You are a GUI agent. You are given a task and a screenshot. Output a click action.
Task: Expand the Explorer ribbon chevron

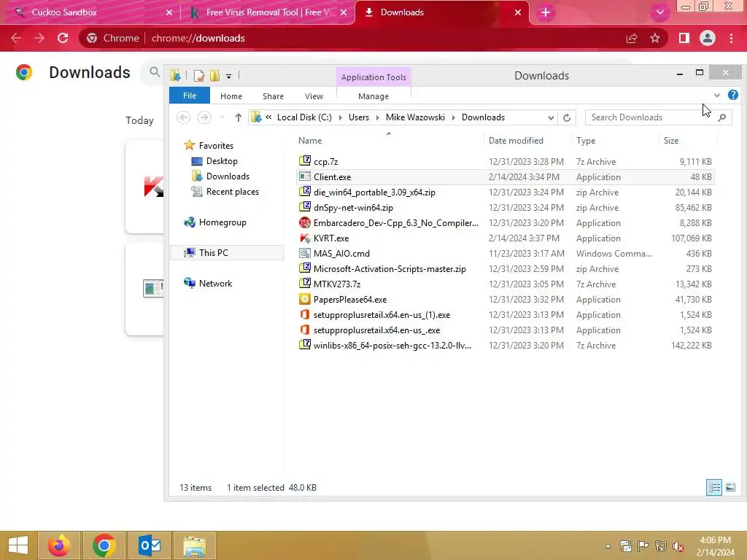[x=717, y=96]
